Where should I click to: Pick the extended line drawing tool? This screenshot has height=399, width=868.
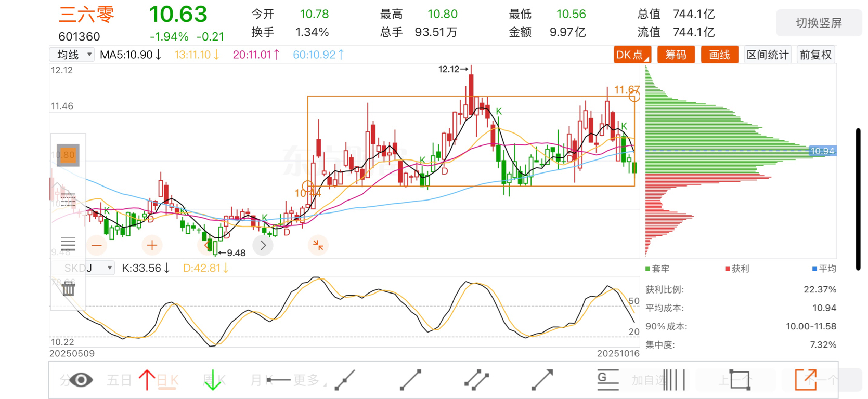pyautogui.click(x=345, y=380)
